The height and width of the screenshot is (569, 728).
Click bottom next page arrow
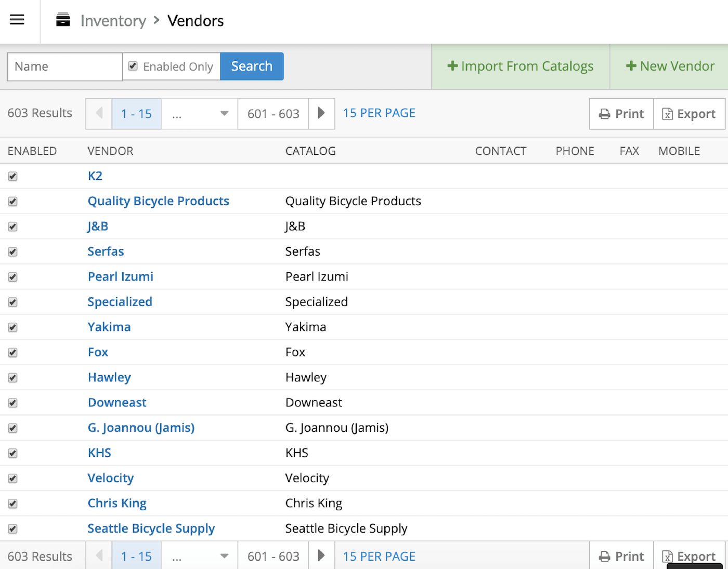point(321,556)
